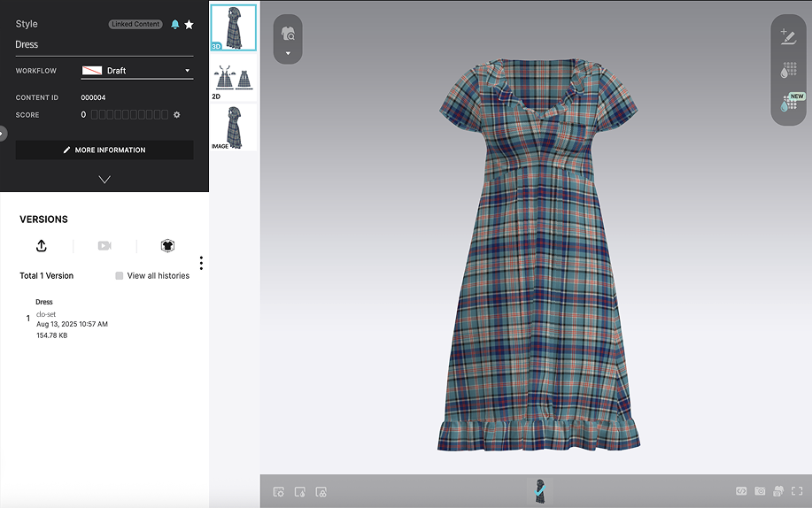This screenshot has width=812, height=508.
Task: Add an annotation with pencil tool
Action: 788,37
